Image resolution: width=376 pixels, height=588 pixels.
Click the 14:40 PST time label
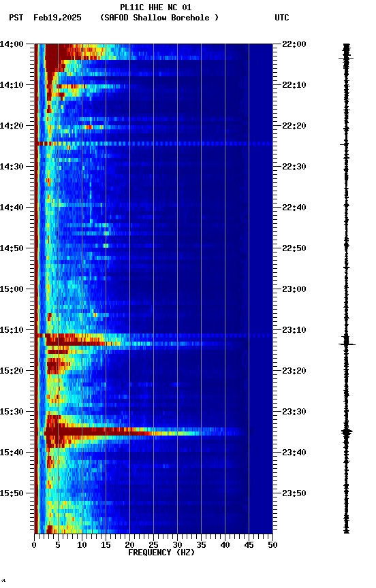[x=12, y=208]
